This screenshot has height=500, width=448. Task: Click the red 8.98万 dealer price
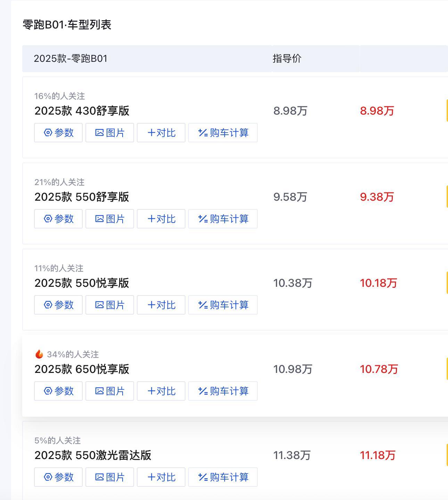point(377,111)
